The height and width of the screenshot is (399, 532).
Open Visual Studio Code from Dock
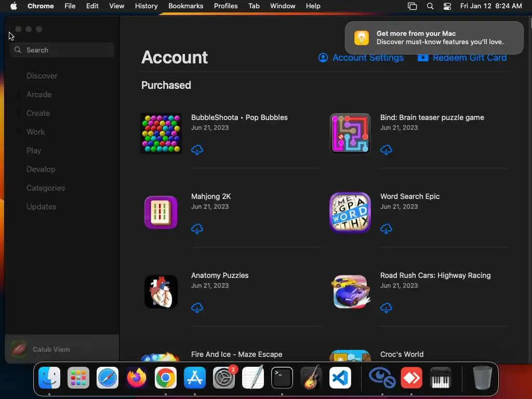[x=340, y=378]
